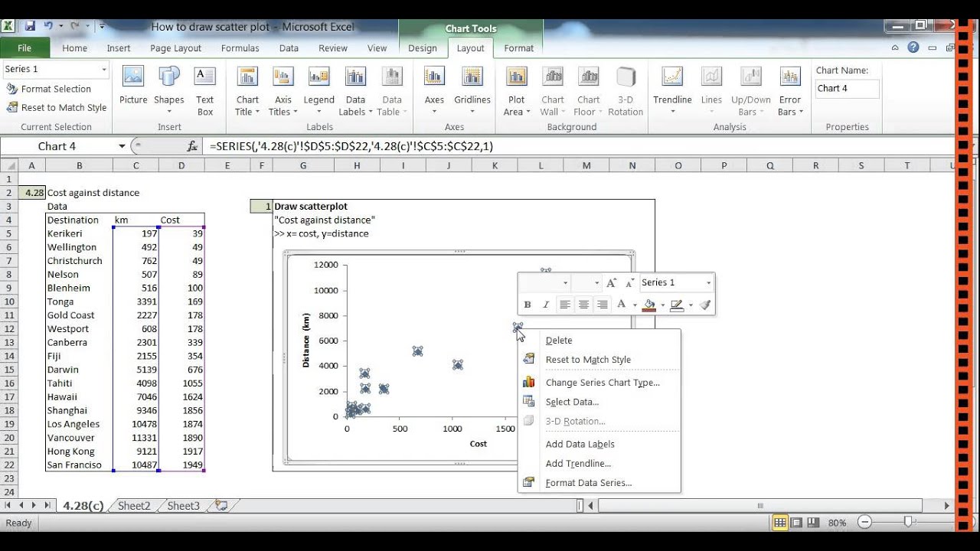980x551 pixels.
Task: Open Series 1 element dropdown in mini toolbar
Action: [x=708, y=283]
